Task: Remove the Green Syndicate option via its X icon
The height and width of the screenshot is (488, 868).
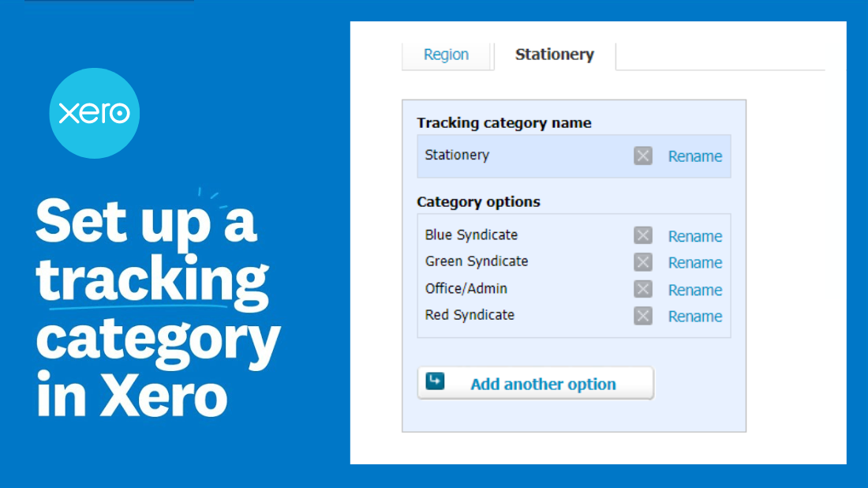Action: (642, 261)
